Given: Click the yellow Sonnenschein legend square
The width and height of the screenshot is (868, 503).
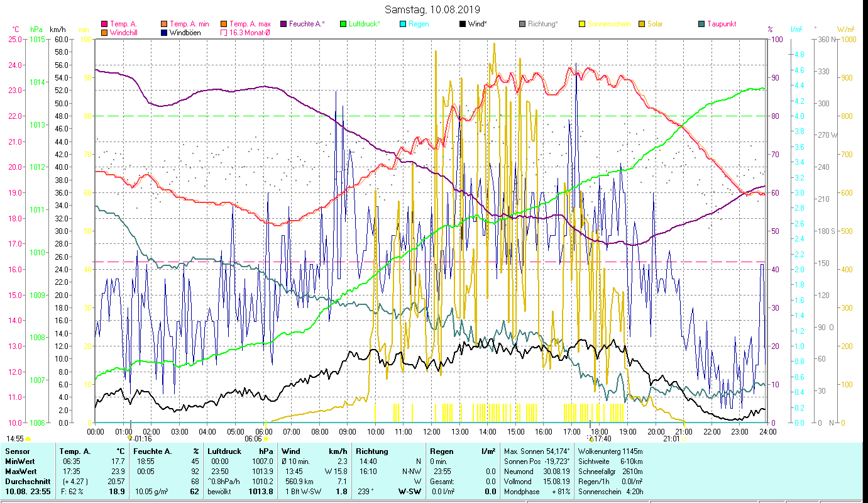Looking at the screenshot, I should (x=582, y=25).
